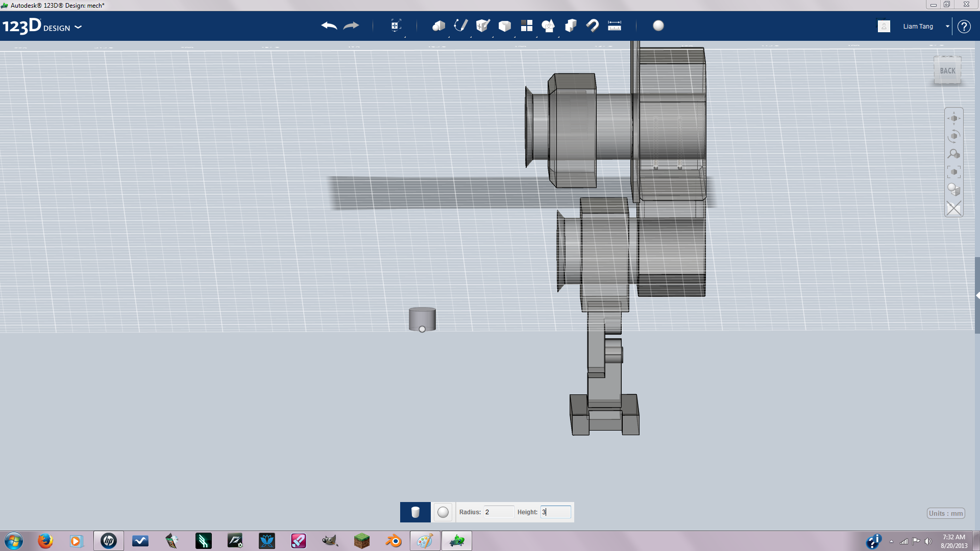Click the volume speaker tray icon
The width and height of the screenshot is (980, 551).
pos(928,541)
